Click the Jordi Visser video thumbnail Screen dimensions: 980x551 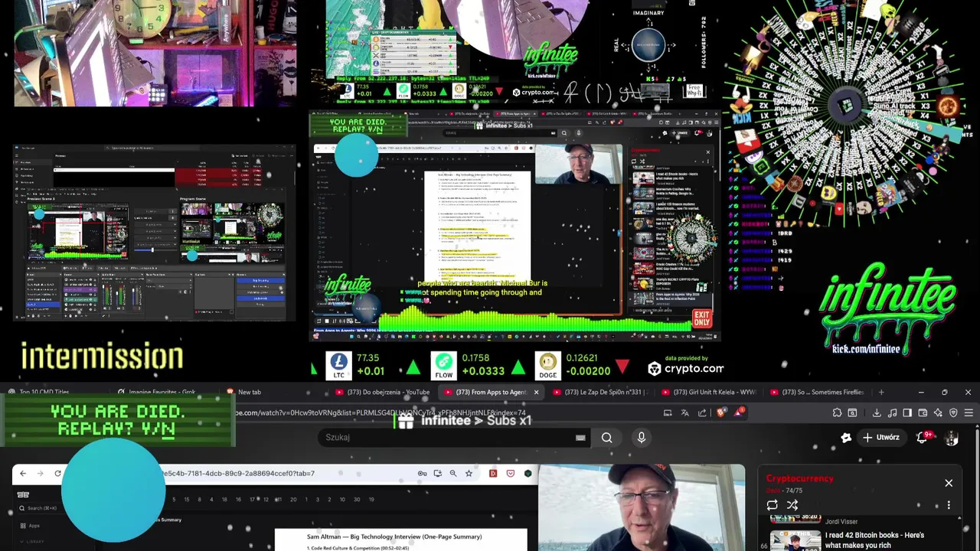(x=795, y=520)
